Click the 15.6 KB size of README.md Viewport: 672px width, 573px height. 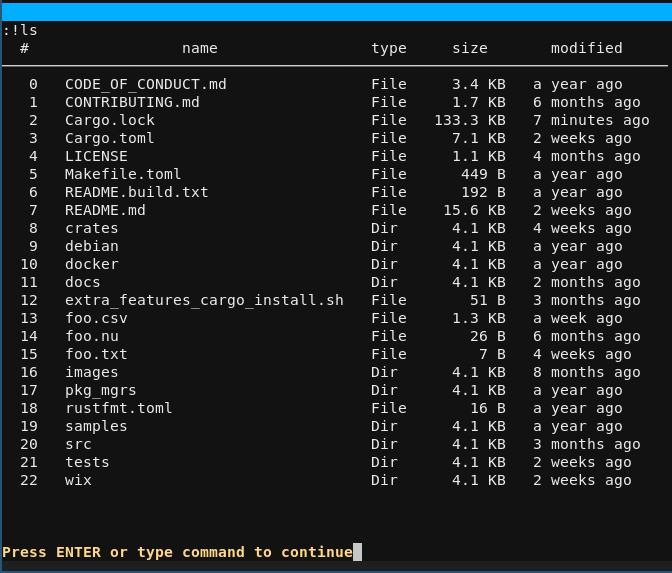coord(474,210)
